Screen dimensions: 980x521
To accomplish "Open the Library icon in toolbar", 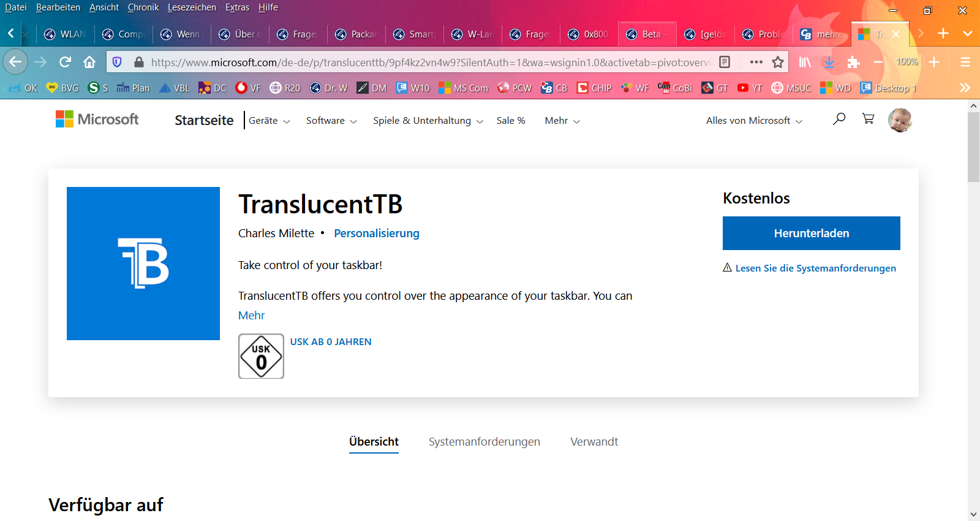I will pyautogui.click(x=805, y=62).
